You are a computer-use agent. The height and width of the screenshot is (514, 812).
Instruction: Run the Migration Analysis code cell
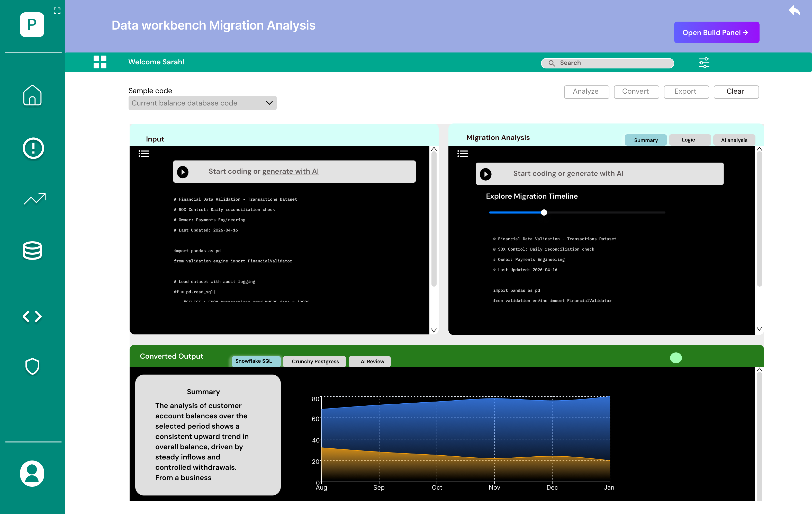coord(486,174)
